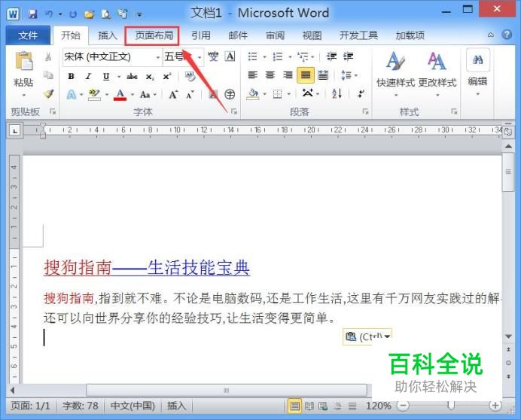
Task: Click the Phonetic Guide icon
Action: coord(213,56)
